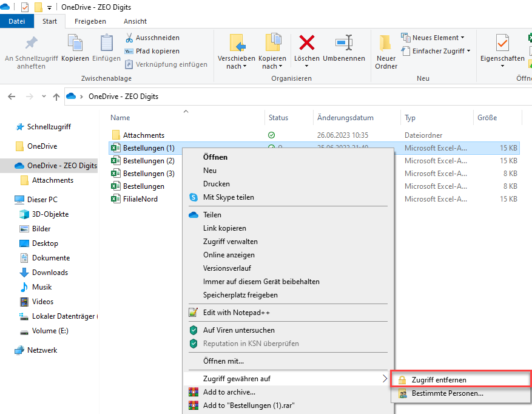This screenshot has height=414, width=532.
Task: Click the Eigenschaften checkmark icon
Action: pyautogui.click(x=502, y=42)
